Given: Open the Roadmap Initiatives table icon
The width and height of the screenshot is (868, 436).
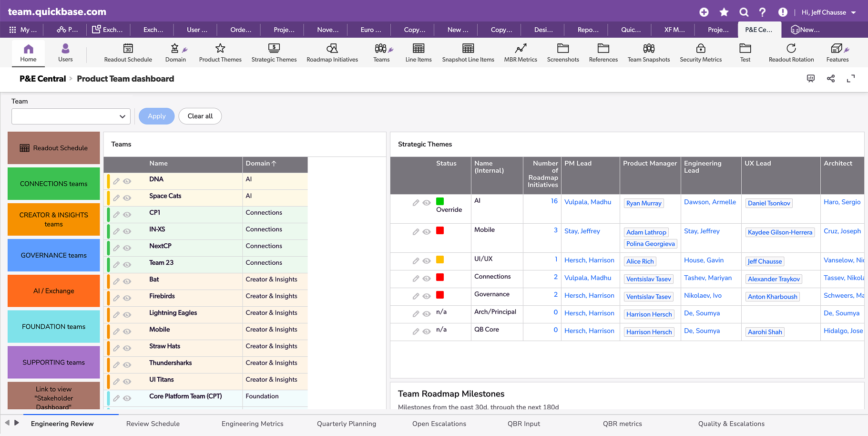Looking at the screenshot, I should tap(332, 48).
